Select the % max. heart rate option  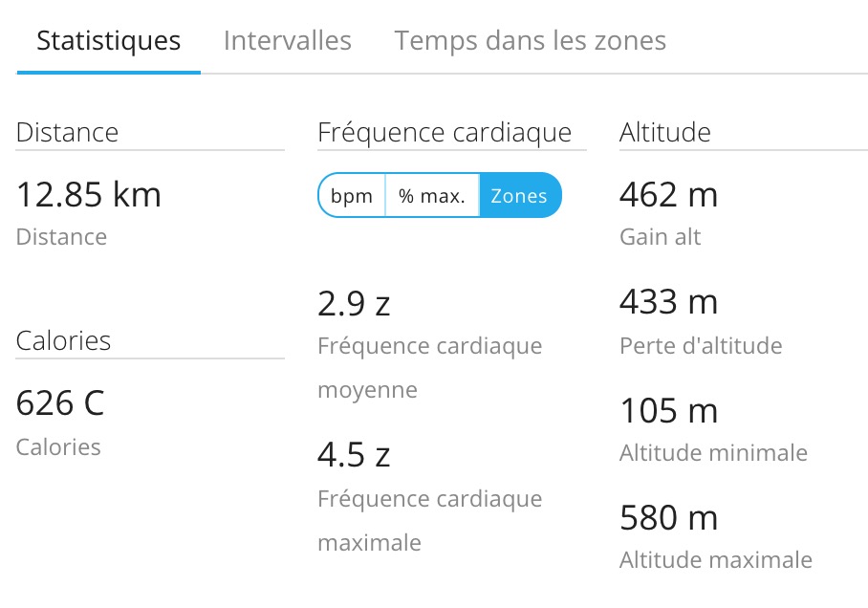click(432, 195)
